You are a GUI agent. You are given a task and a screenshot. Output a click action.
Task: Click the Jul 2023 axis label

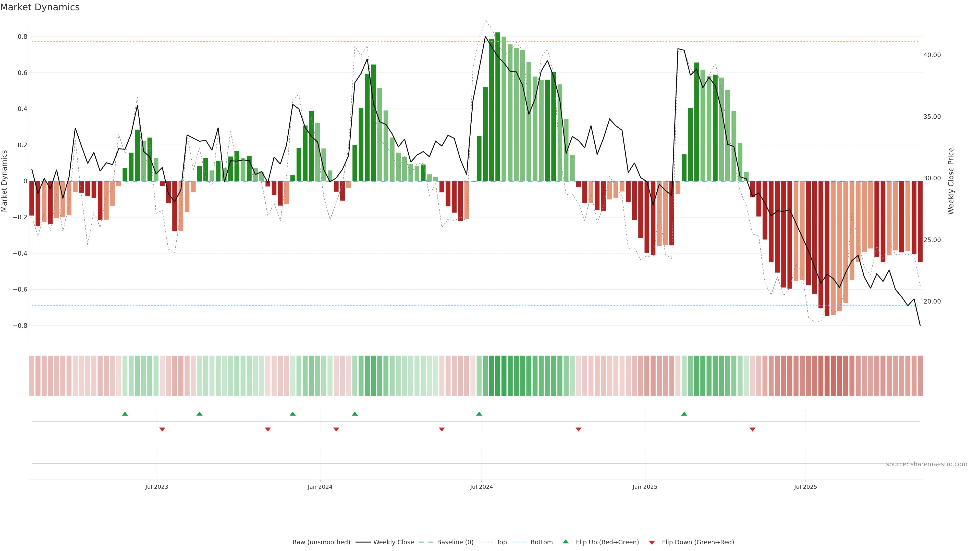[x=156, y=487]
